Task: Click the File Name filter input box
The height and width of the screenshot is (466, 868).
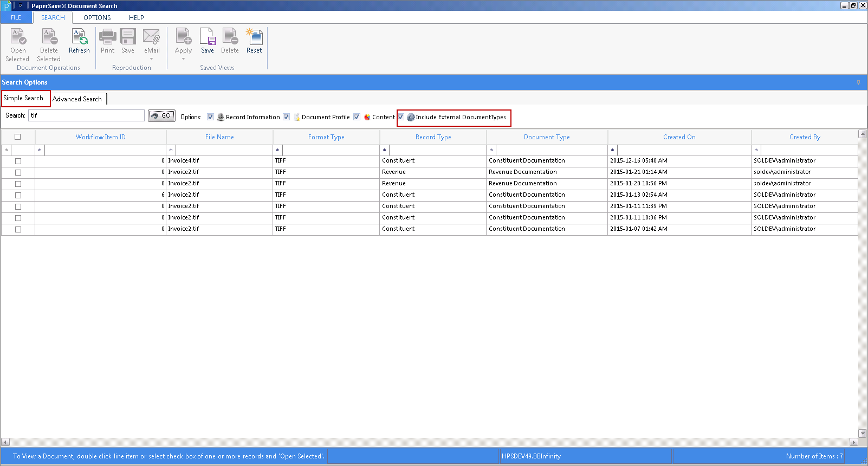Action: click(224, 150)
